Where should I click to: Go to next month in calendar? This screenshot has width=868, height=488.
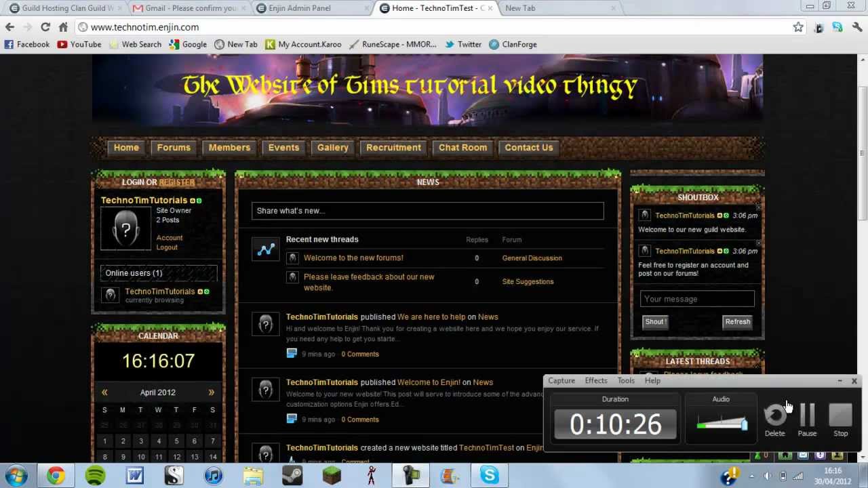211,392
